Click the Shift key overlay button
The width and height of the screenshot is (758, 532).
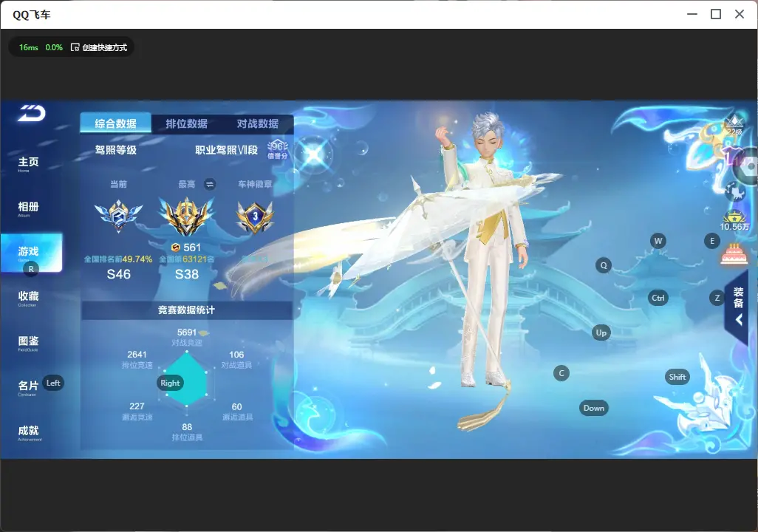pos(677,378)
